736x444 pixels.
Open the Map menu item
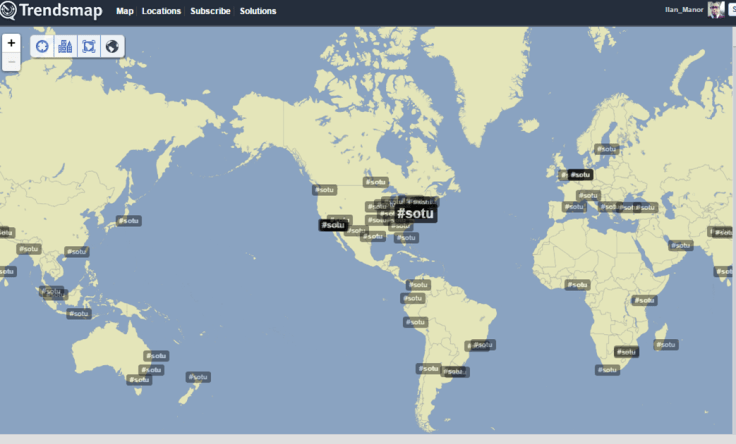125,11
